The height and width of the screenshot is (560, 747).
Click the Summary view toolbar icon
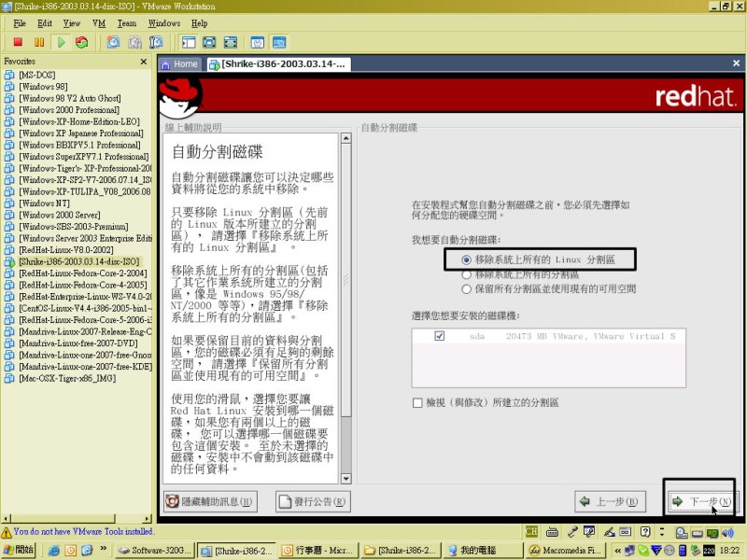click(x=258, y=42)
